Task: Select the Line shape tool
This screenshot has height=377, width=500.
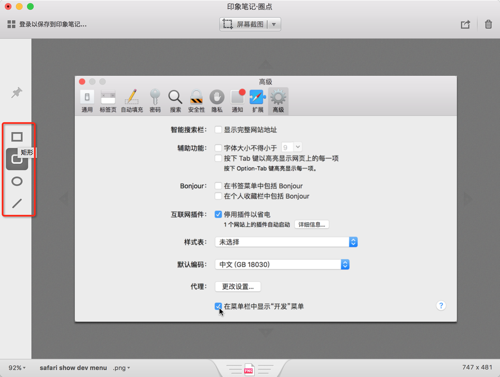Action: point(17,203)
